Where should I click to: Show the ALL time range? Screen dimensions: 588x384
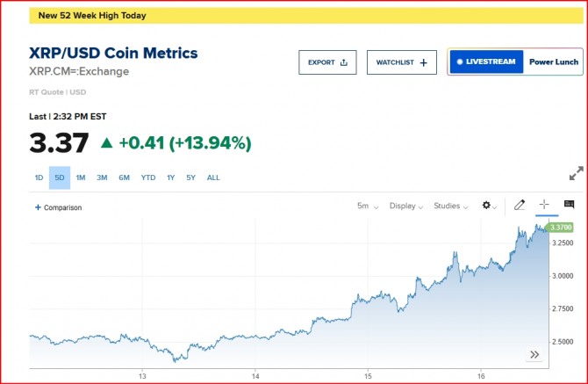pos(213,178)
